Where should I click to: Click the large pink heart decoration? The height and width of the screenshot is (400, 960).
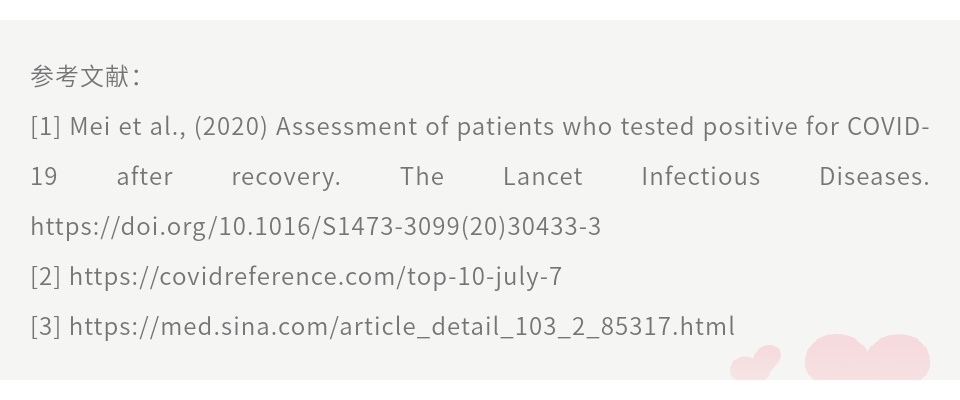(x=868, y=358)
